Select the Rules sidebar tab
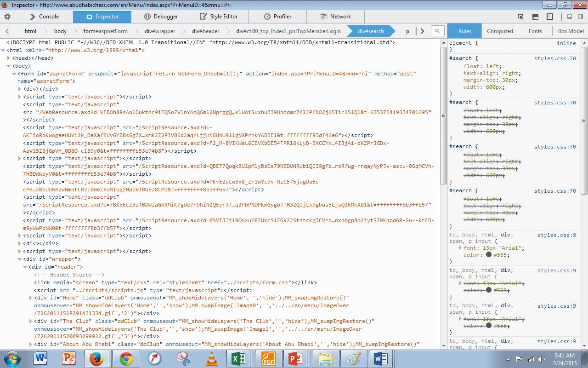This screenshot has height=368, width=588. (465, 31)
